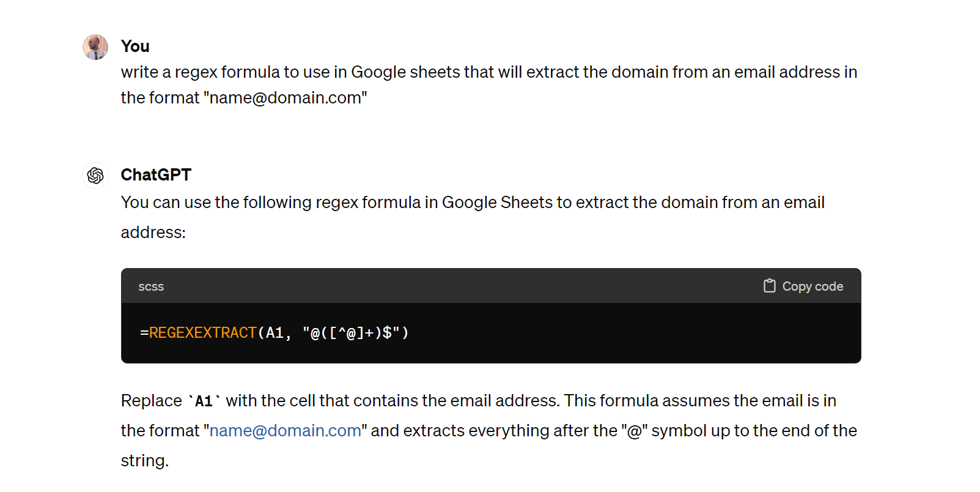
Task: Click the A1 argument inside the formula
Action: [x=274, y=333]
